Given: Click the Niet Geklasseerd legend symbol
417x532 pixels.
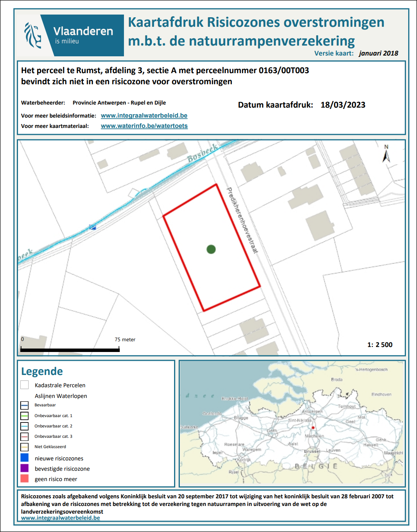Looking at the screenshot, I should 24,447.
